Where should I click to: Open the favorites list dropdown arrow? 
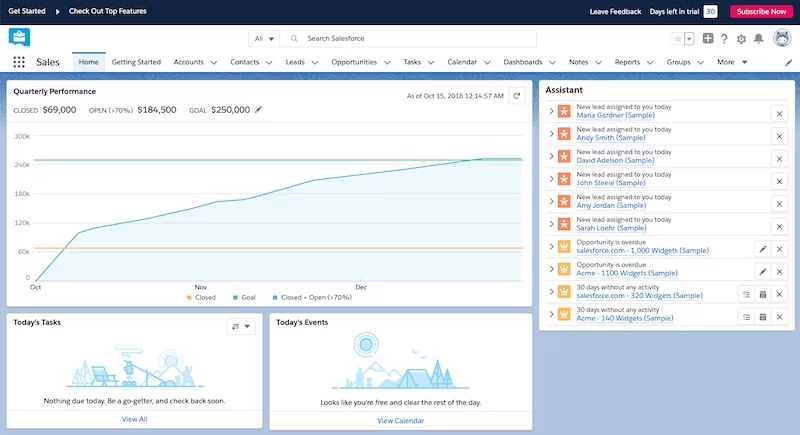[689, 39]
